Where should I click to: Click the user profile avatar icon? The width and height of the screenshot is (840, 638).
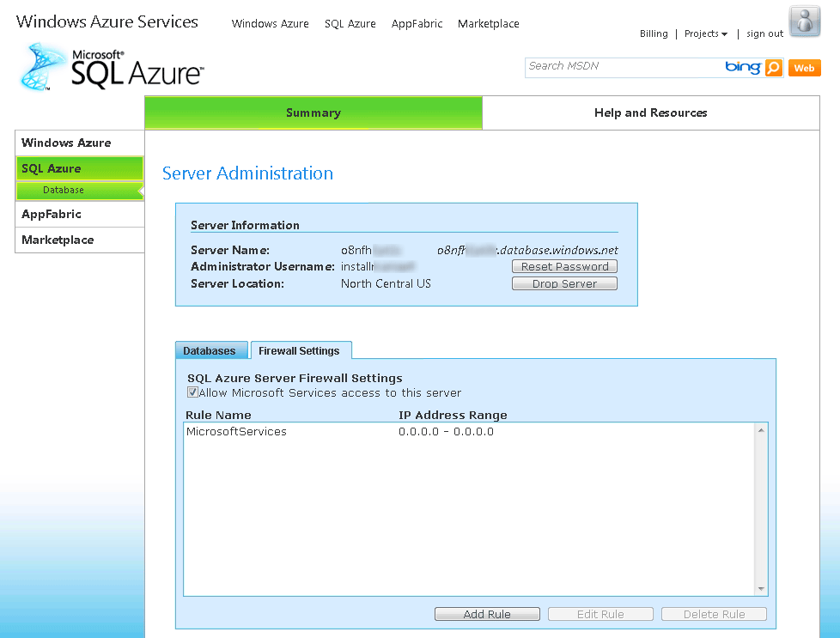[x=805, y=21]
